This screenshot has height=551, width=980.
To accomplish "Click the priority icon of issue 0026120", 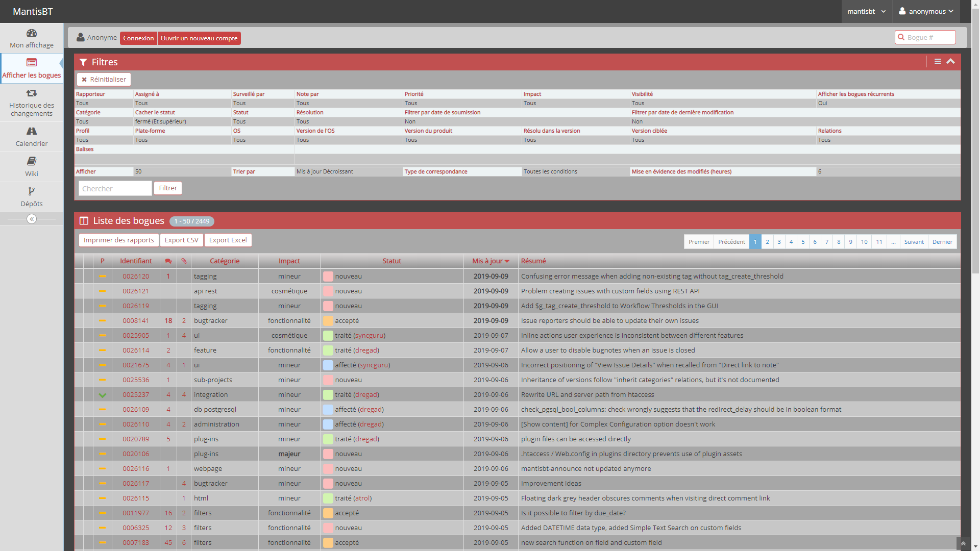I will pos(103,276).
